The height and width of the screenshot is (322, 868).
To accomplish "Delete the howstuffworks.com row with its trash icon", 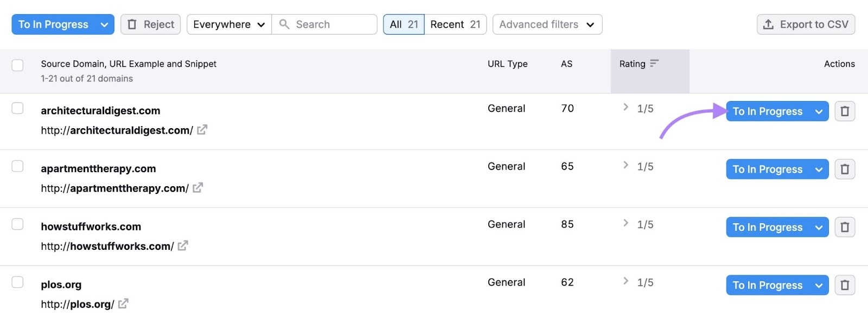I will pos(845,228).
